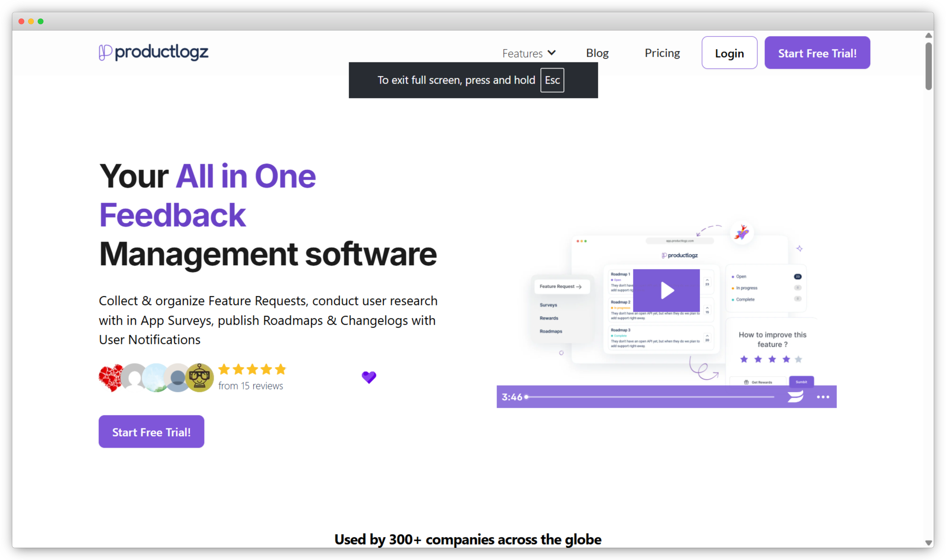Click Start Free Trial below the reviews
The image size is (946, 560).
tap(151, 432)
